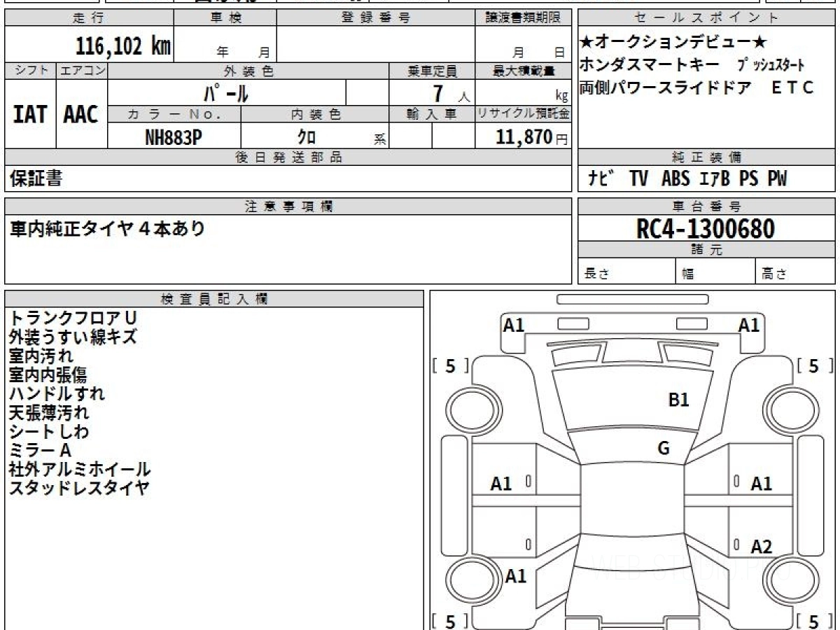
Task: Click the 保証書 entry
Action: tap(36, 179)
